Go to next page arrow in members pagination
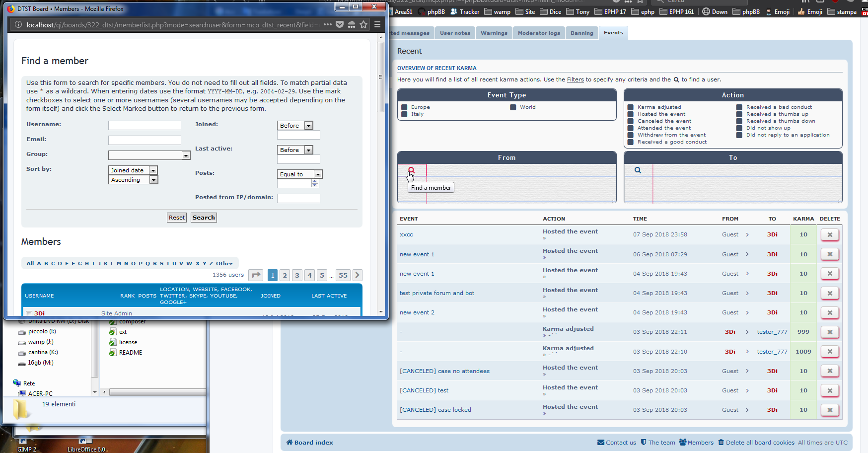The height and width of the screenshot is (453, 868). (x=357, y=275)
